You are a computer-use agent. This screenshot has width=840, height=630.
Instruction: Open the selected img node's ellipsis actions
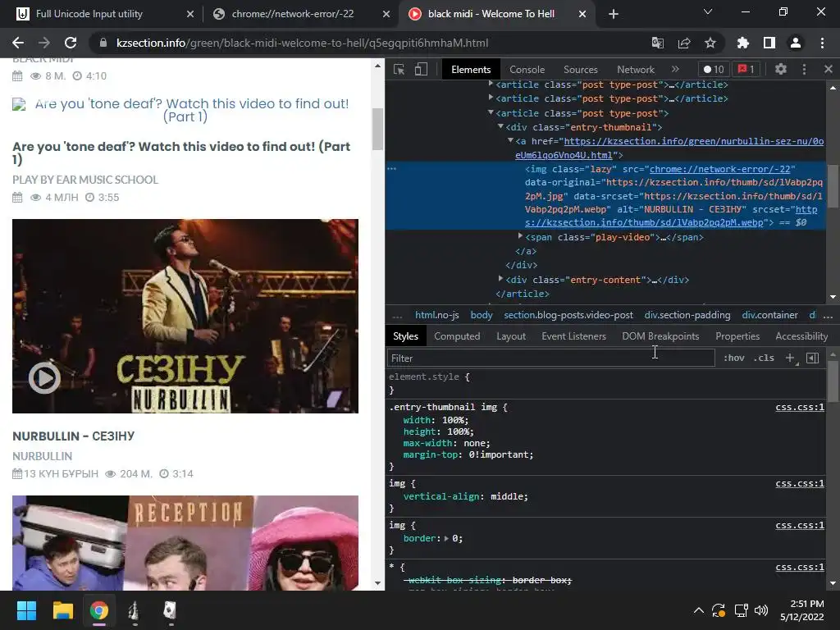[x=391, y=169]
